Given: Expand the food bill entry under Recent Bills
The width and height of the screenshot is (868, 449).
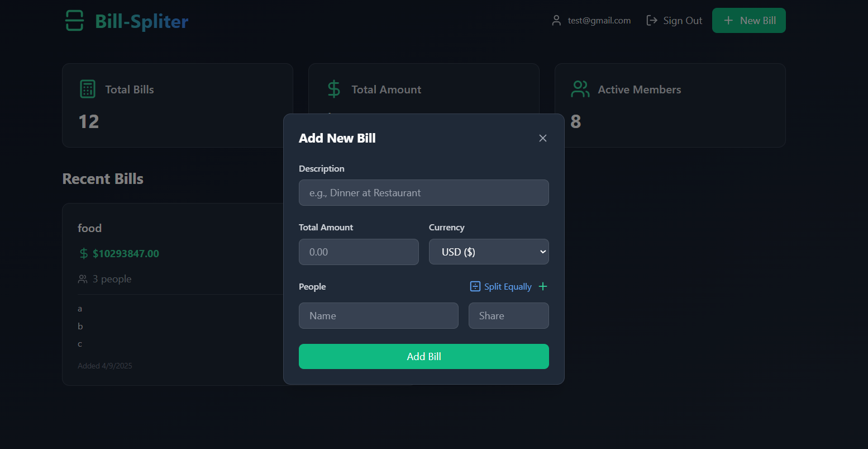Looking at the screenshot, I should pyautogui.click(x=90, y=228).
